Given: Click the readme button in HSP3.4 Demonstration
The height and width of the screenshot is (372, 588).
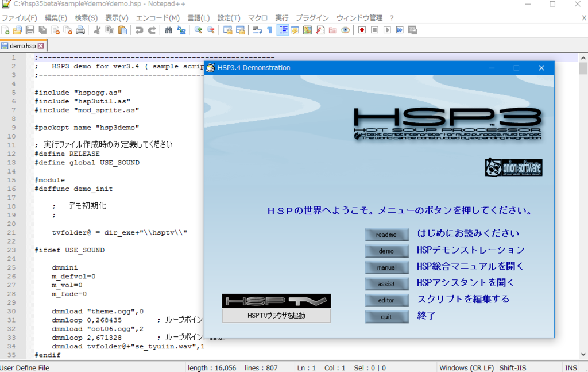Looking at the screenshot, I should [x=386, y=235].
